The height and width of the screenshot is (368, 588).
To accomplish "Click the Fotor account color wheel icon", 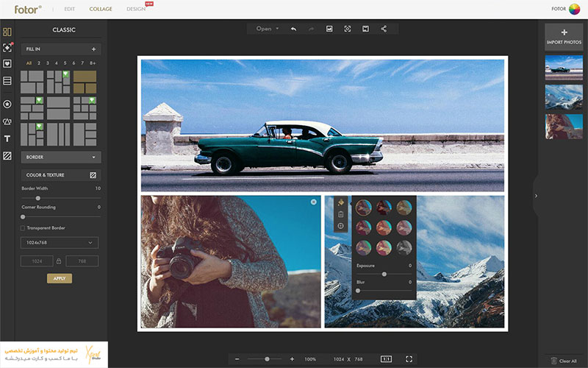I will pyautogui.click(x=574, y=9).
